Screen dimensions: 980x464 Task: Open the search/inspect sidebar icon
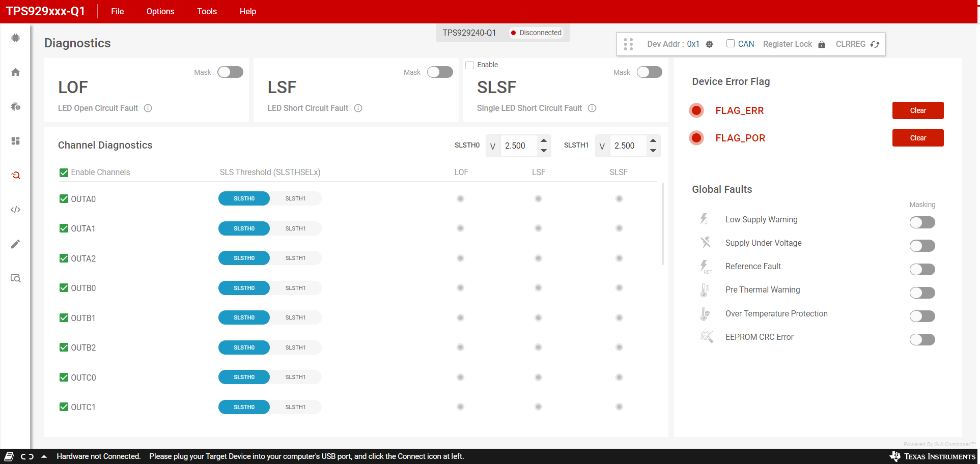16,278
